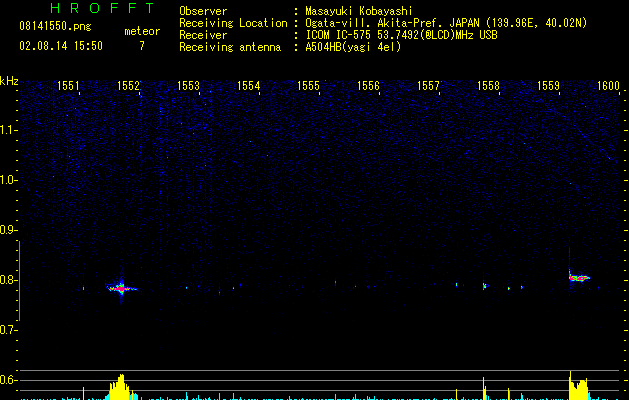Click the 1557 time axis marker
The image size is (629, 400).
[428, 86]
